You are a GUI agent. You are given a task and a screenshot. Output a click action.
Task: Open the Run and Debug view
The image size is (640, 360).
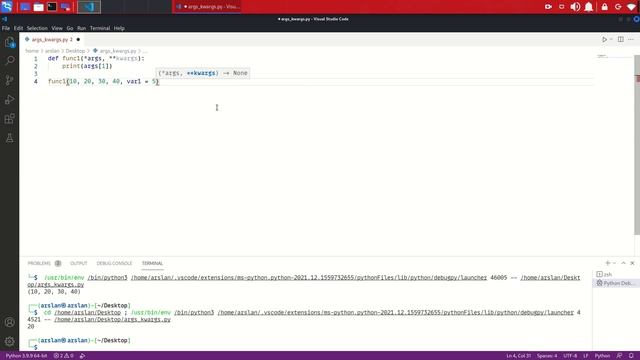9,99
